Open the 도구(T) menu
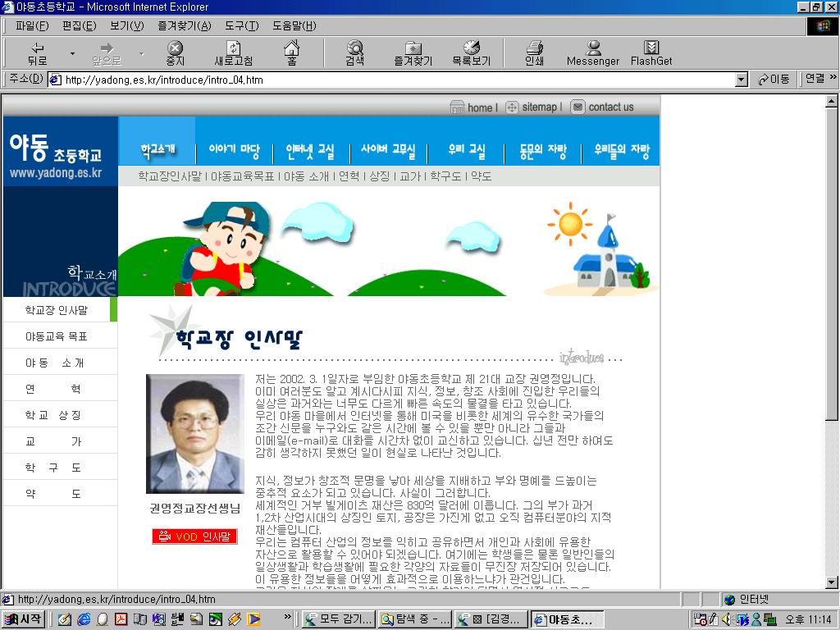 [242, 25]
